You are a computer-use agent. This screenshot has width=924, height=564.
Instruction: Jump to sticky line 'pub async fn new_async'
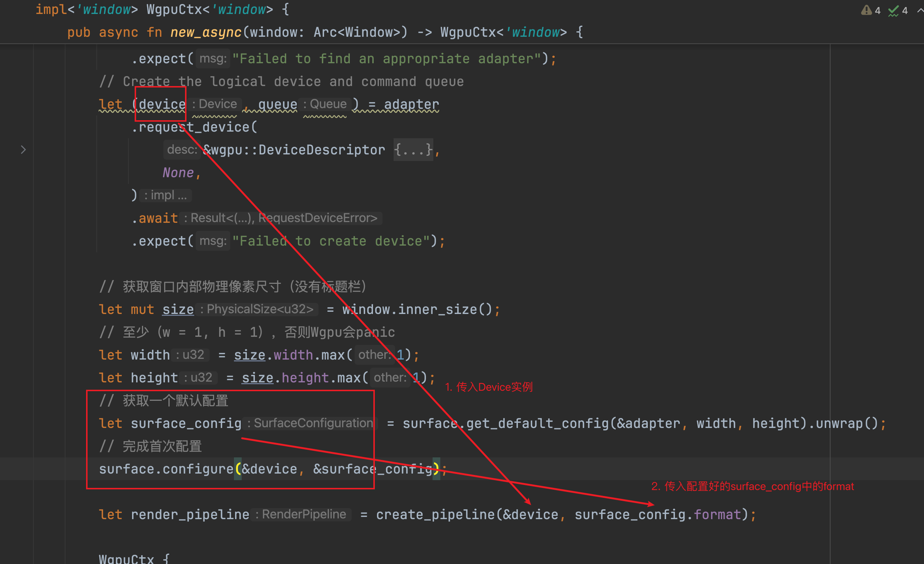206,33
